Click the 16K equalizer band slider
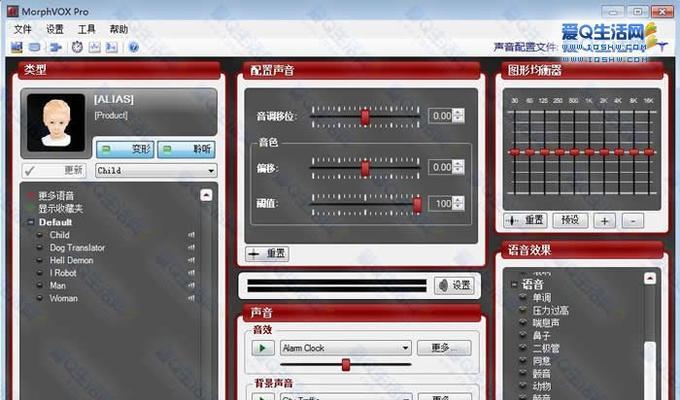 click(x=649, y=152)
